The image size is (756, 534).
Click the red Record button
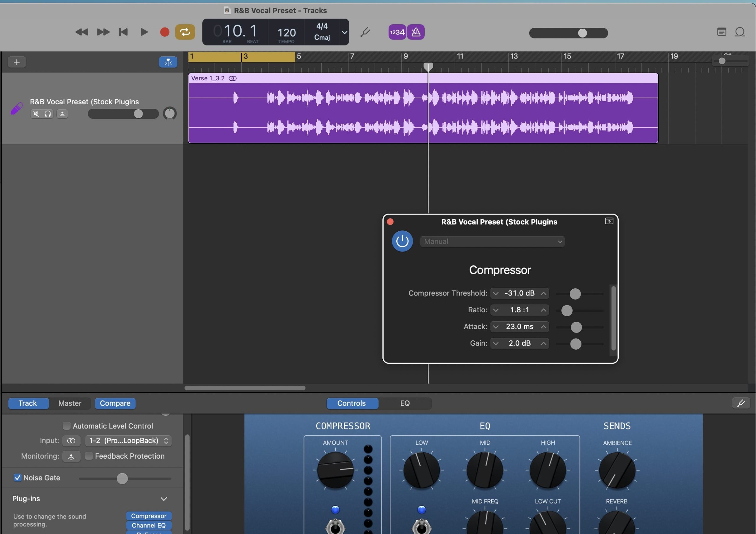click(164, 32)
